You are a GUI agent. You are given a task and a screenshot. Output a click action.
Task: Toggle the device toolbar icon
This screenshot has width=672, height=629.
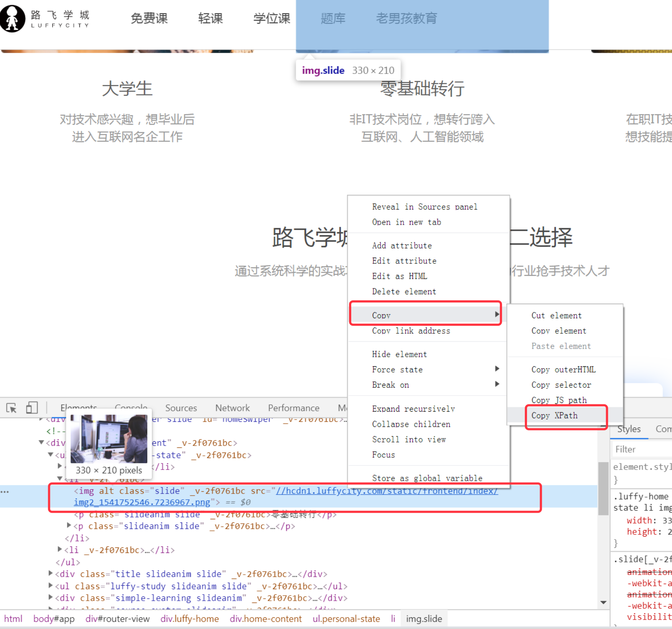(32, 408)
